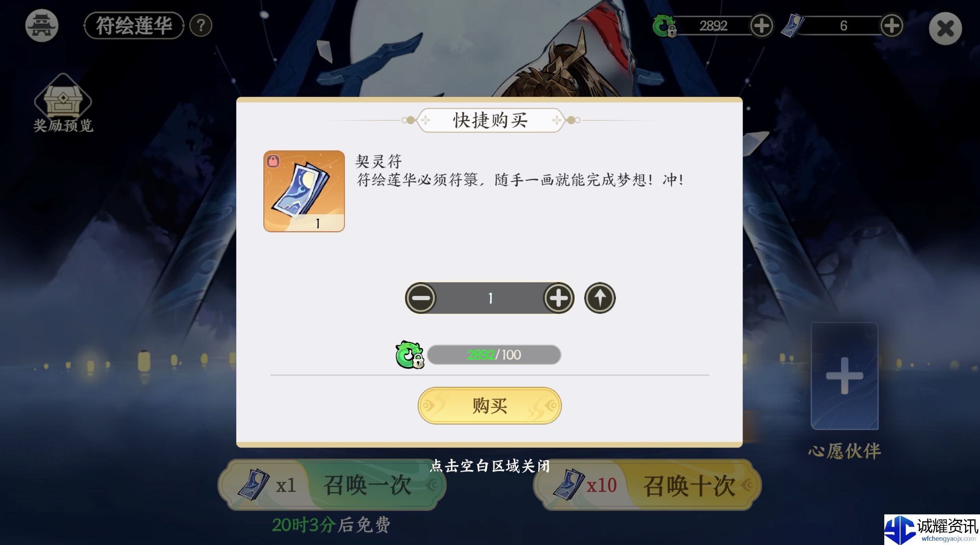Close the summon screen with X
Viewport: 980px width, 545px height.
[x=945, y=29]
